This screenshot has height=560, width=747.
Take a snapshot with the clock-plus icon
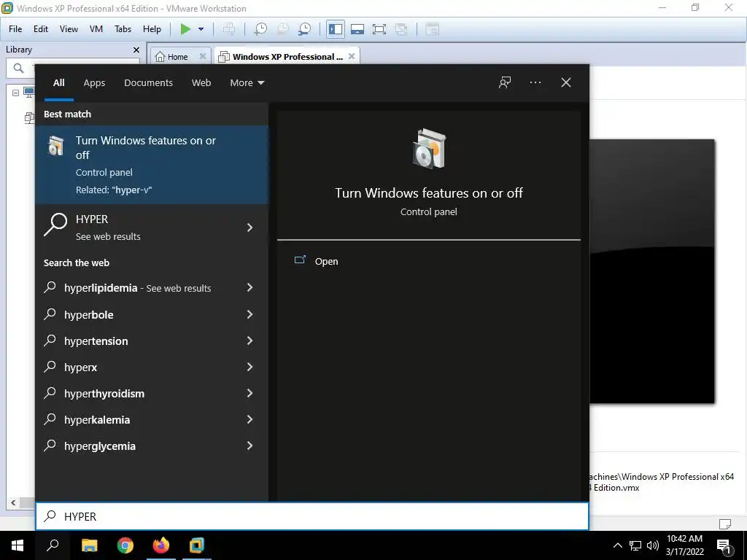pyautogui.click(x=260, y=29)
